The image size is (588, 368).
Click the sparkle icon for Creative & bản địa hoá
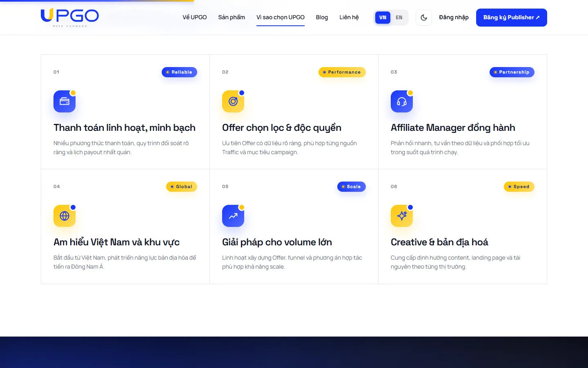click(402, 216)
